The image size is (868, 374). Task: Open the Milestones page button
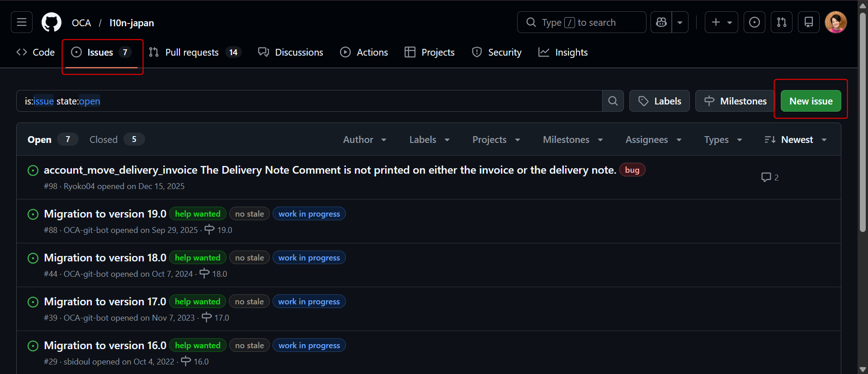coord(736,101)
